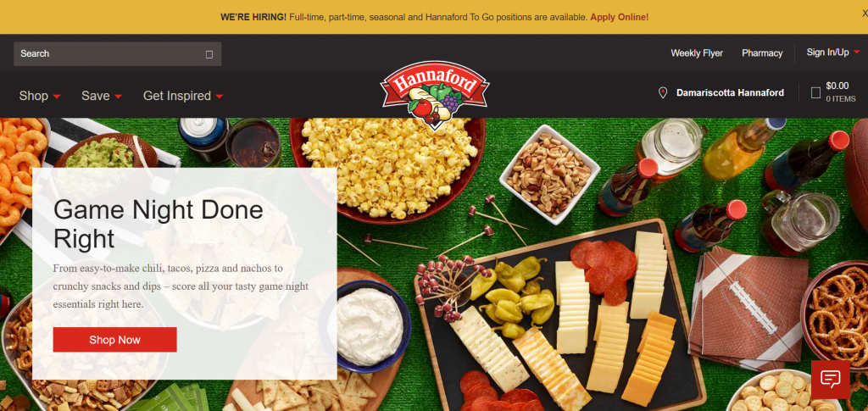The width and height of the screenshot is (868, 411).
Task: Click the search magnifier icon
Action: tap(209, 54)
